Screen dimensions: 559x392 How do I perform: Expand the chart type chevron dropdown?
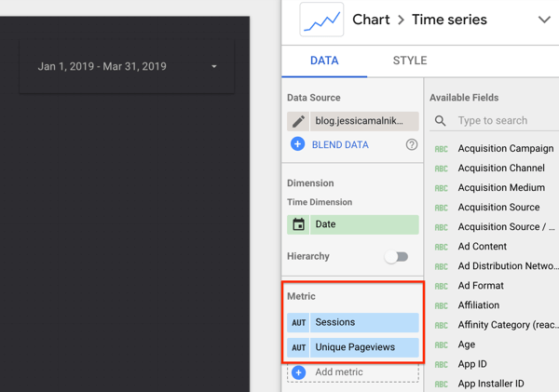pyautogui.click(x=544, y=20)
